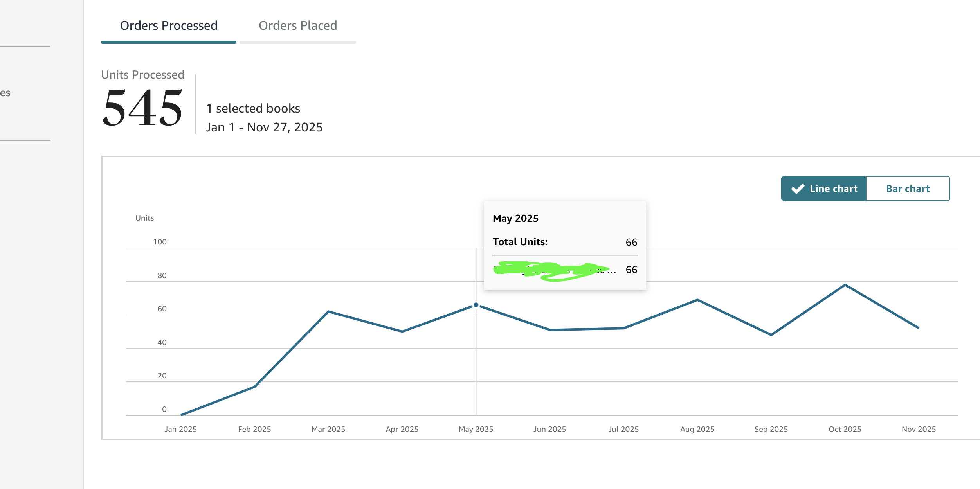The height and width of the screenshot is (489, 980).
Task: Click the Feb 2025 point on the line
Action: click(x=254, y=387)
